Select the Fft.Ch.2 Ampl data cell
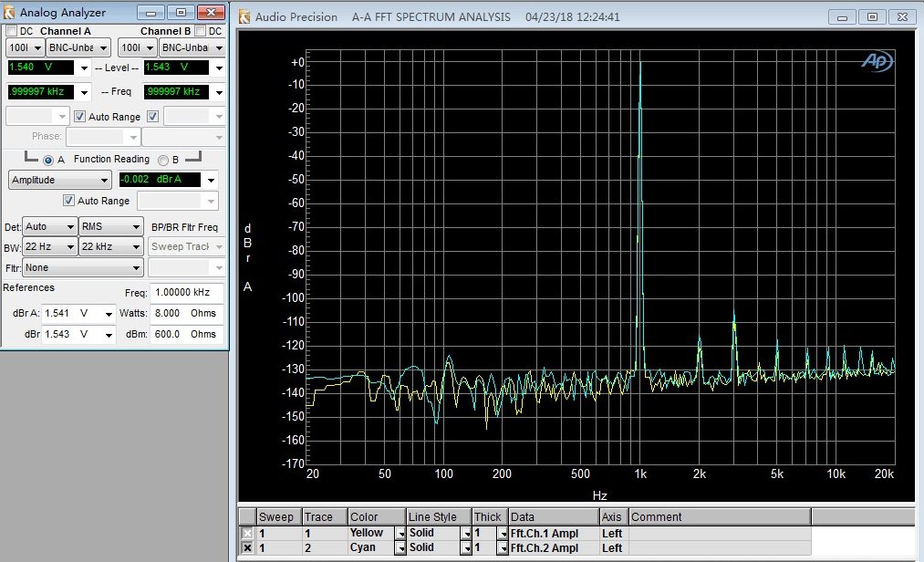 coord(554,547)
